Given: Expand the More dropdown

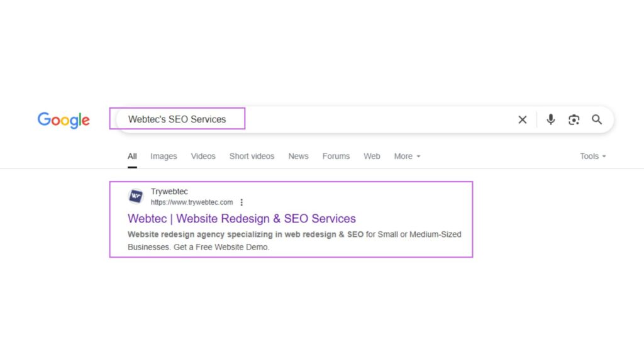Looking at the screenshot, I should 407,156.
